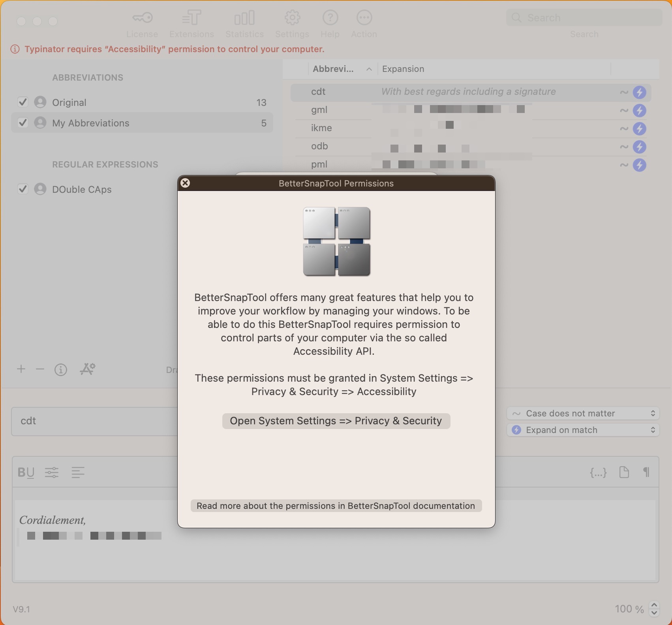672x625 pixels.
Task: Click the case tilde icon for cdt
Action: point(624,92)
